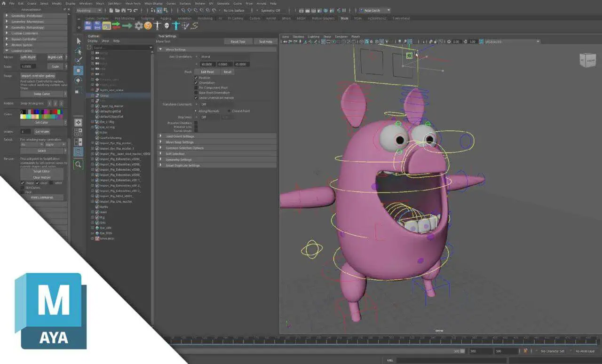Click the viewport ViewCube
The image size is (602, 364).
click(x=587, y=60)
